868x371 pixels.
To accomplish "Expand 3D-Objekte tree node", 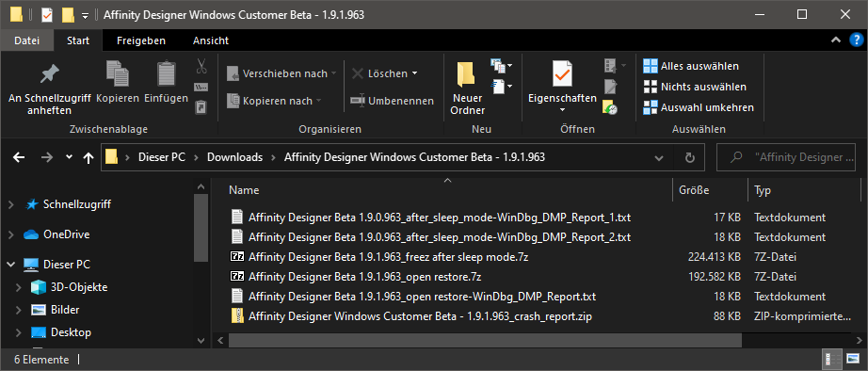I will 20,287.
